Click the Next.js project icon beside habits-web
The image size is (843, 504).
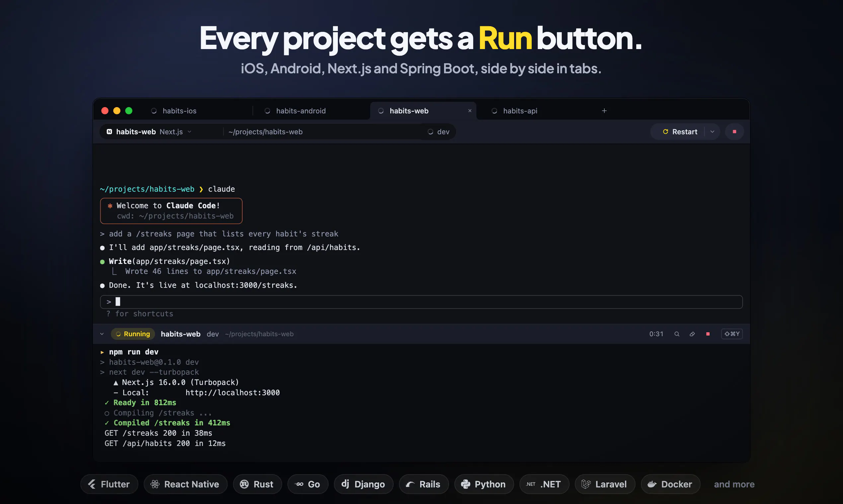click(110, 132)
